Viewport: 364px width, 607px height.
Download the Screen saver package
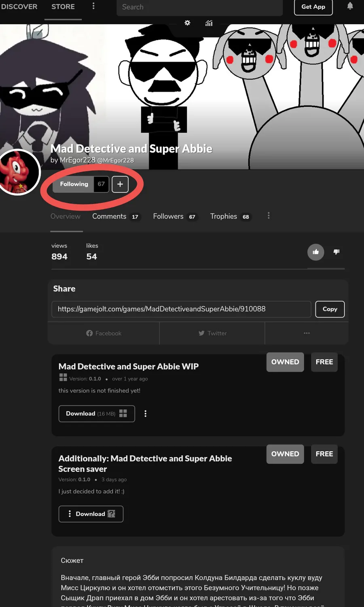click(x=91, y=514)
